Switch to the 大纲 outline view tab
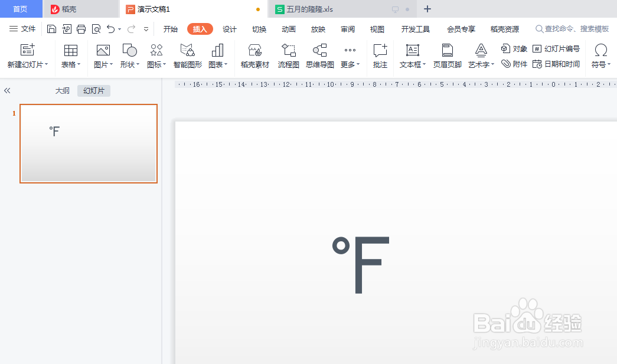Viewport: 617px width, 364px height. pyautogui.click(x=62, y=90)
